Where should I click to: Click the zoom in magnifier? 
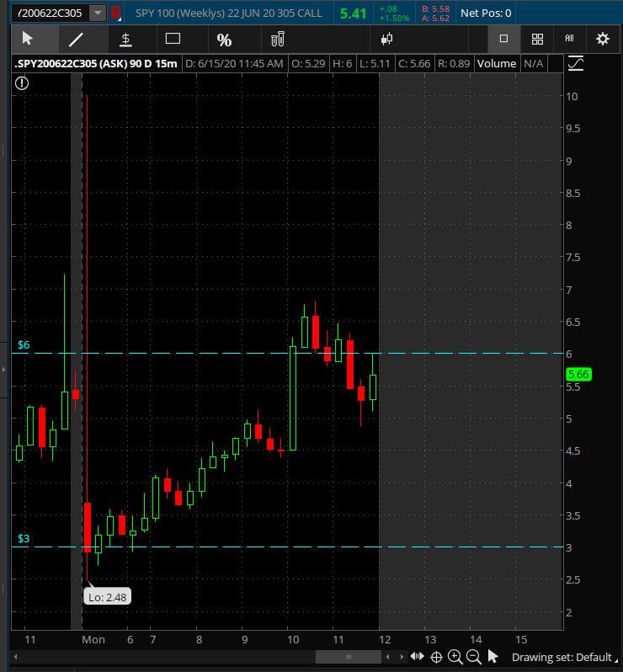pyautogui.click(x=455, y=657)
